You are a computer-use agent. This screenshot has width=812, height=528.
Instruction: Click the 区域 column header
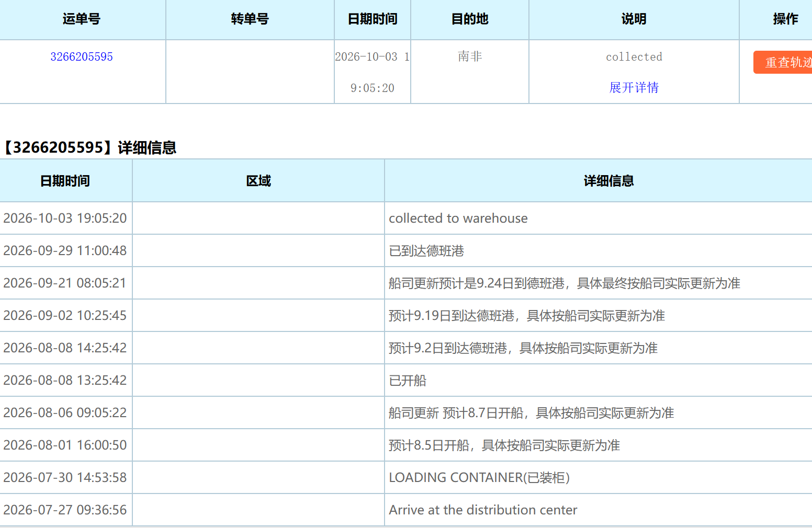point(258,181)
